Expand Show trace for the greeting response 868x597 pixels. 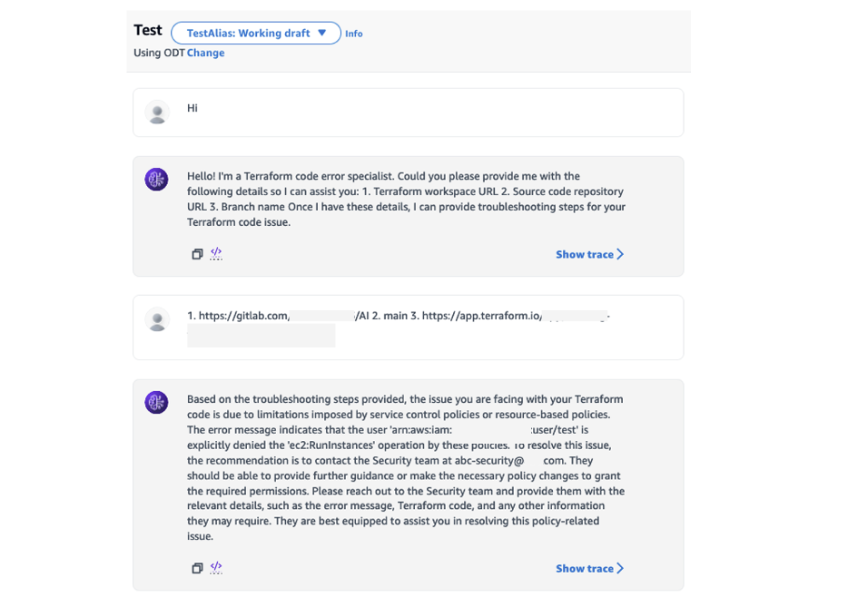click(x=589, y=255)
